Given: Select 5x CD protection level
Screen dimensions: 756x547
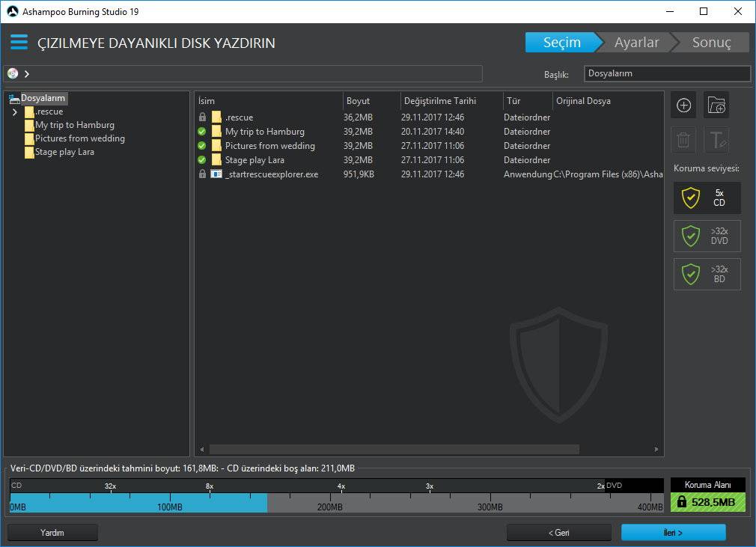Looking at the screenshot, I should (707, 198).
